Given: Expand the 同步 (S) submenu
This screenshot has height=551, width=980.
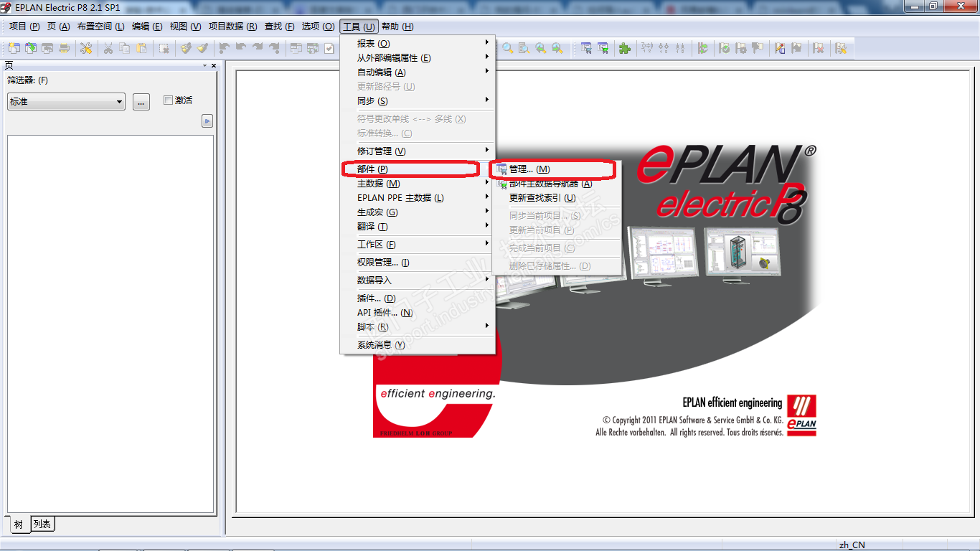Looking at the screenshot, I should (418, 101).
